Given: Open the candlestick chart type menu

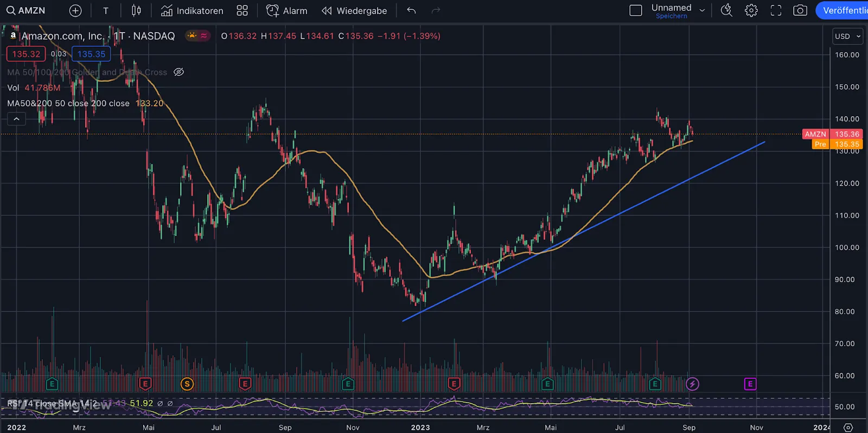Looking at the screenshot, I should 136,11.
